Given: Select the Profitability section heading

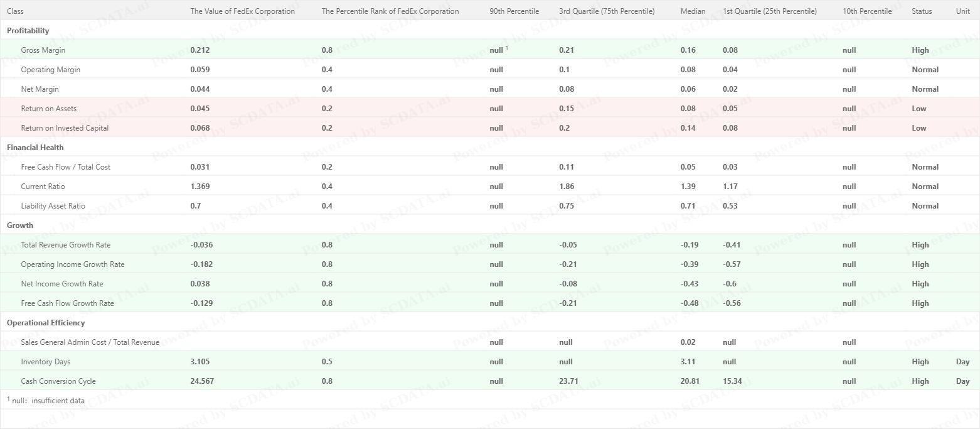Looking at the screenshot, I should click(x=28, y=31).
